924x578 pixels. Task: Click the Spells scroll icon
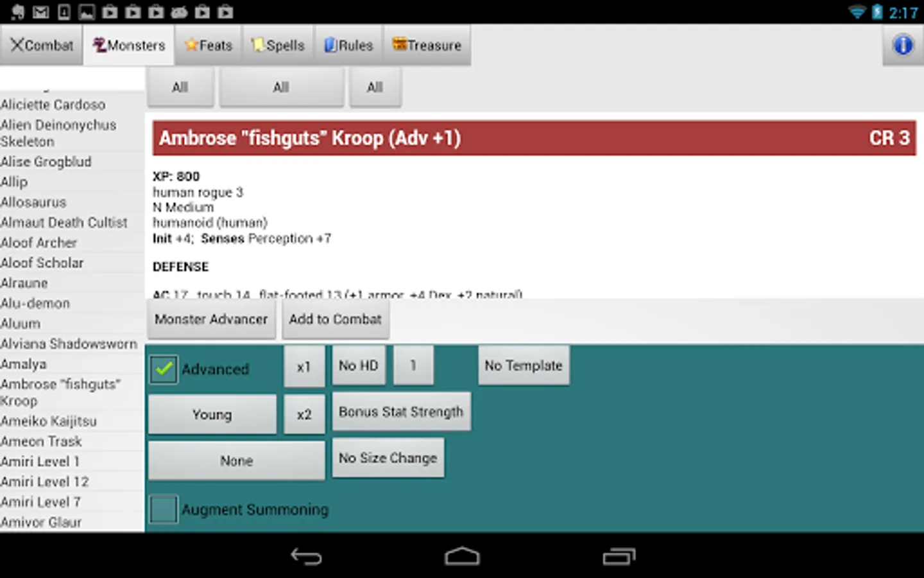[259, 45]
